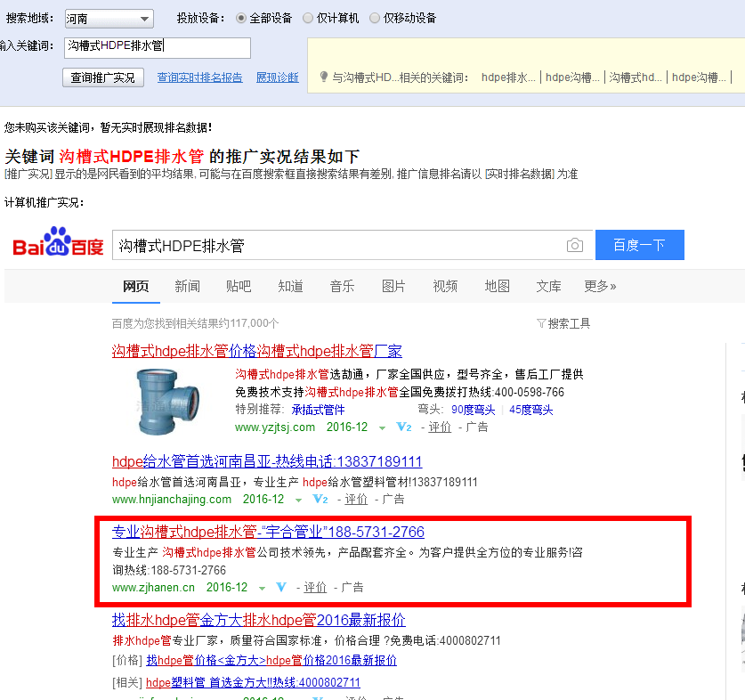Switch to the 新闻 tab
Screen dimensions: 745x700
coord(187,286)
